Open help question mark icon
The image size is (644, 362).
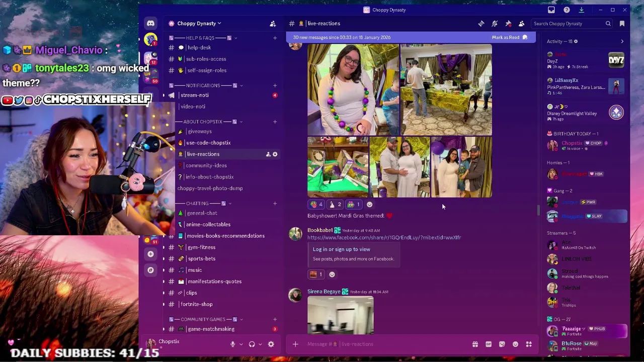[x=567, y=10]
